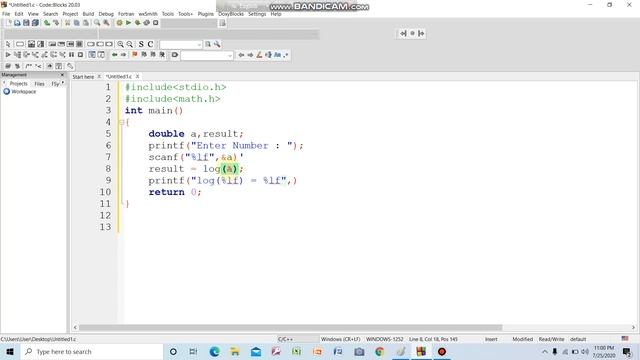640x360 pixels.
Task: Click the horizontal scrollbar of the editor
Action: (x=290, y=327)
